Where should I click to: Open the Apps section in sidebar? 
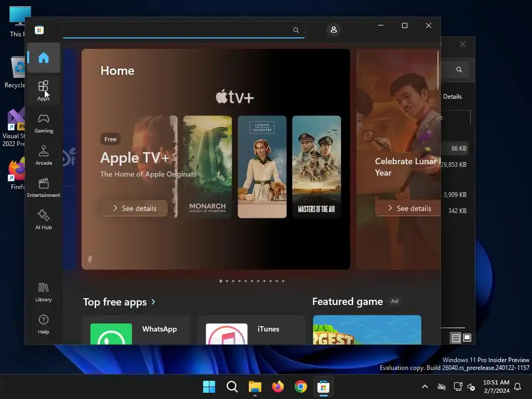tap(44, 90)
